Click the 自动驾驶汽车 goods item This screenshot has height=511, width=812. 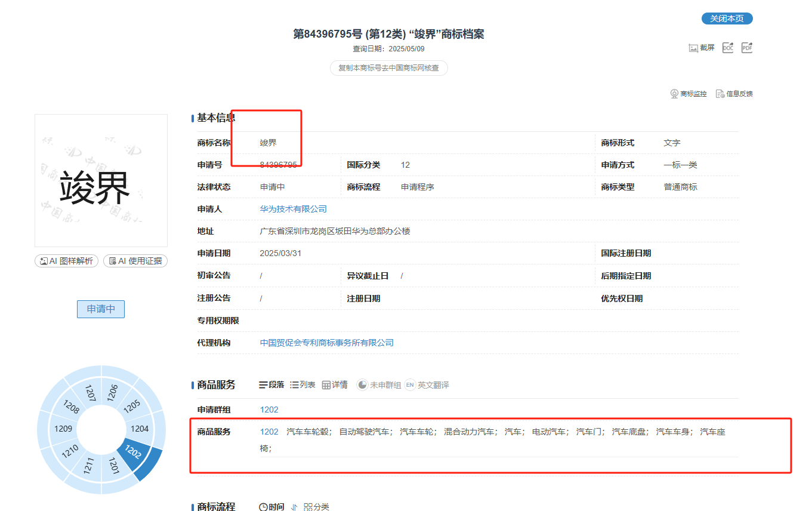[x=364, y=432]
